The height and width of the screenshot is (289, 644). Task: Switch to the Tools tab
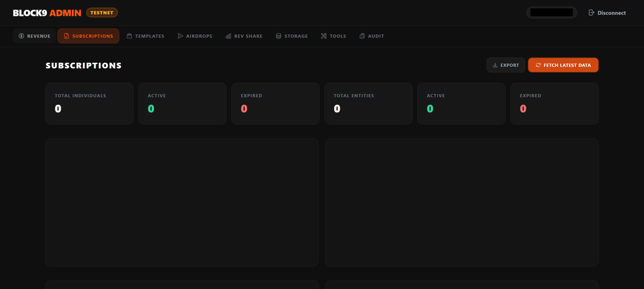click(334, 36)
